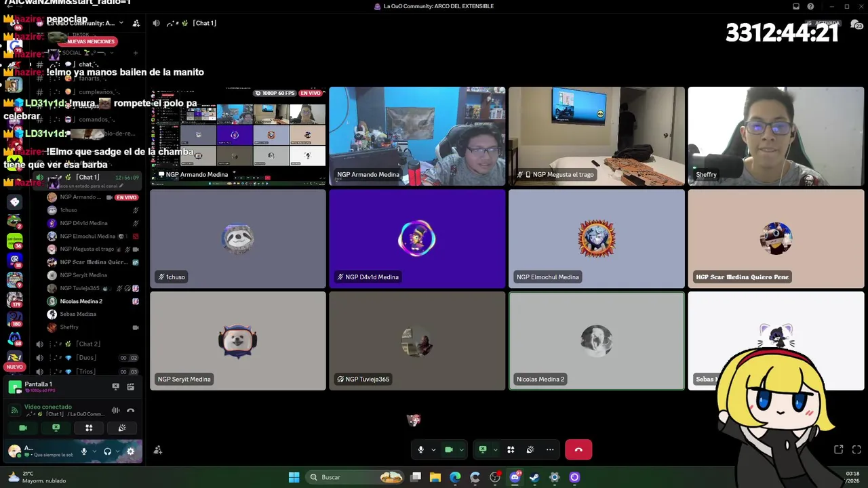Open Windows Start menu

click(x=294, y=477)
